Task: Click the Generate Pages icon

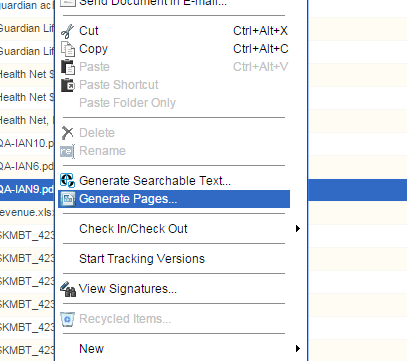Action: click(x=68, y=199)
